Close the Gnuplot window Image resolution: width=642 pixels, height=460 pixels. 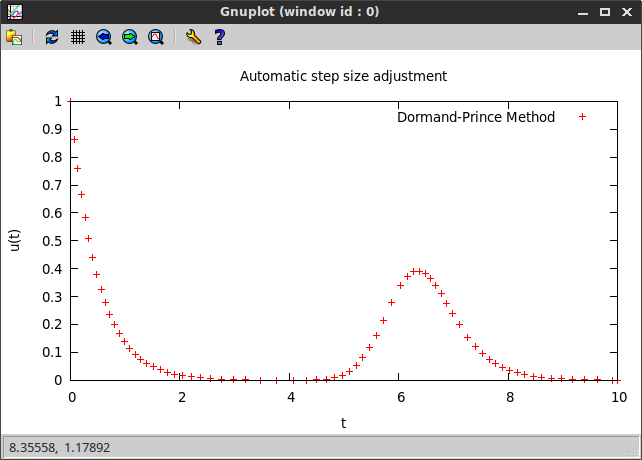pyautogui.click(x=627, y=12)
